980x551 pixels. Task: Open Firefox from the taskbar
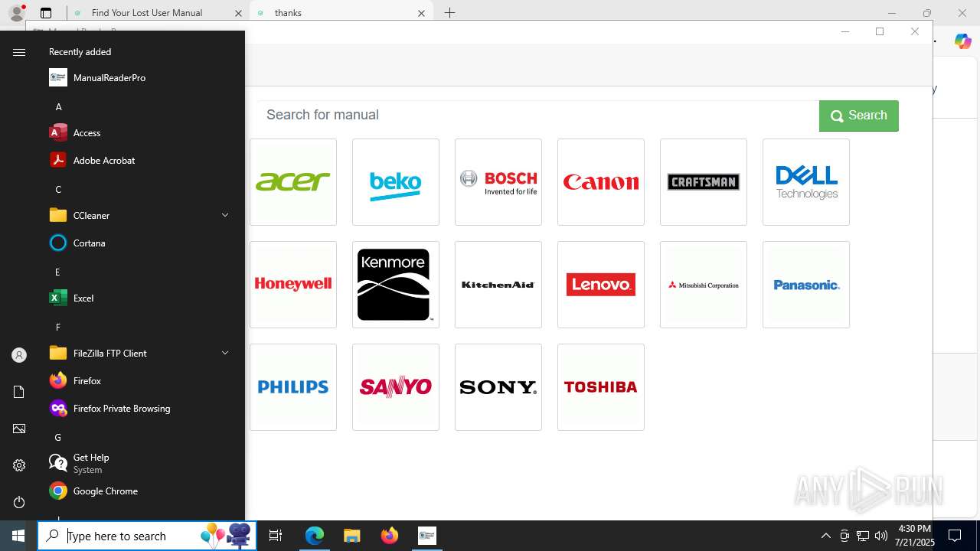point(390,536)
